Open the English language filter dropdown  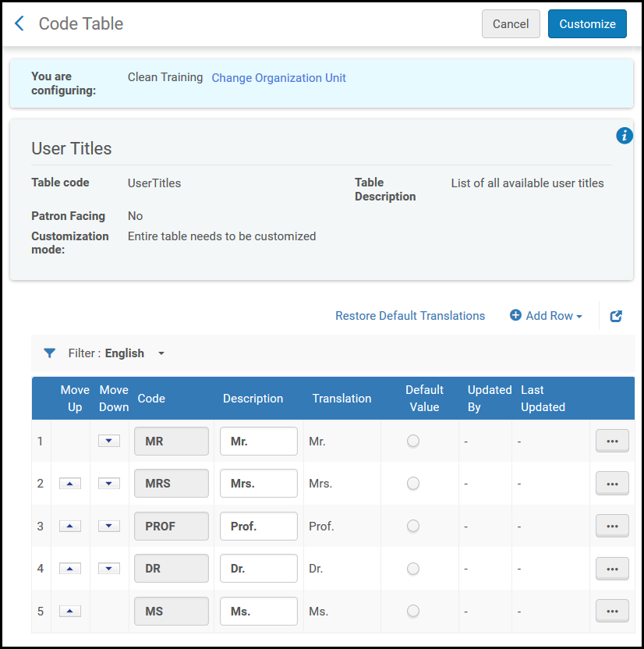(x=161, y=353)
